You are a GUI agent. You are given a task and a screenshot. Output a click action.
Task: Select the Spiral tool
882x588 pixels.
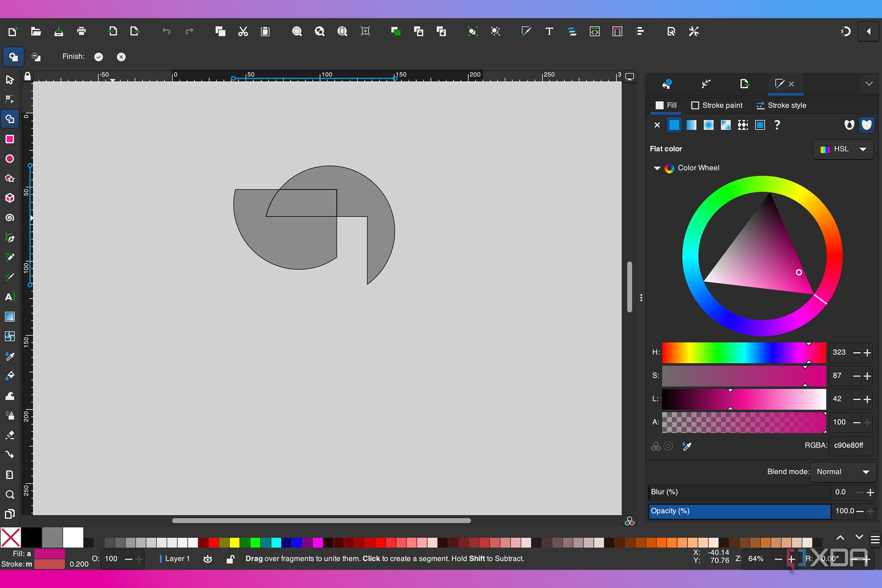click(10, 218)
